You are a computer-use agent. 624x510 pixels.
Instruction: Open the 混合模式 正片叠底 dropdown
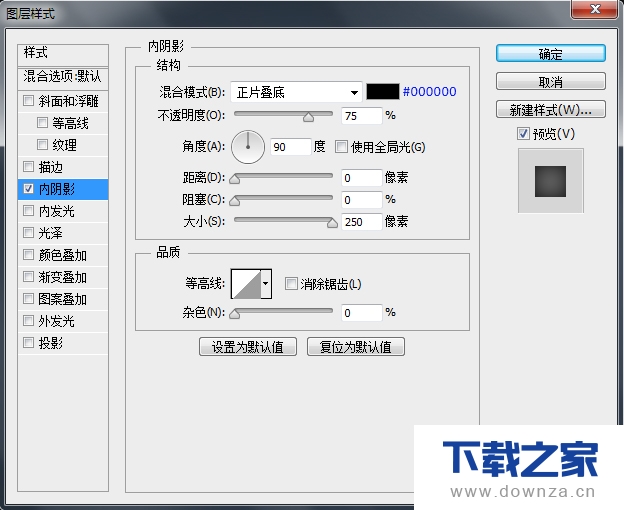pos(296,92)
